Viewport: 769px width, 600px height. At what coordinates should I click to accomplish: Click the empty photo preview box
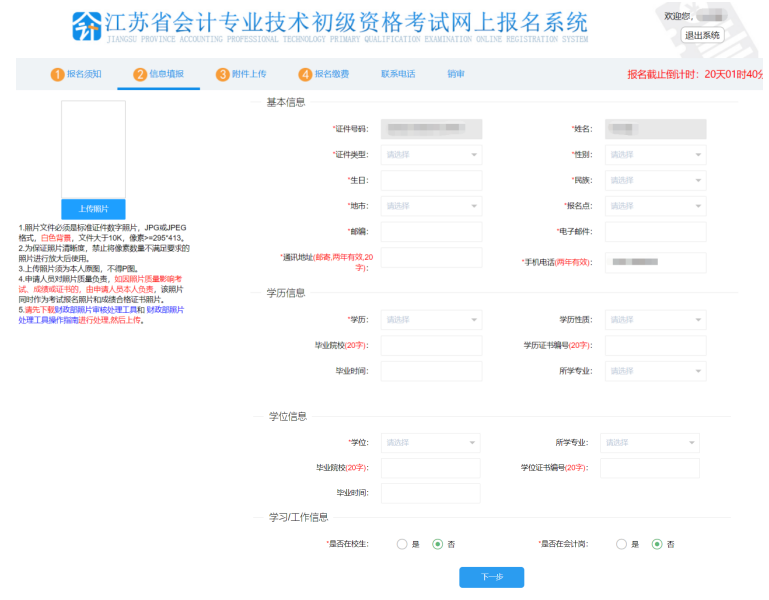93,150
